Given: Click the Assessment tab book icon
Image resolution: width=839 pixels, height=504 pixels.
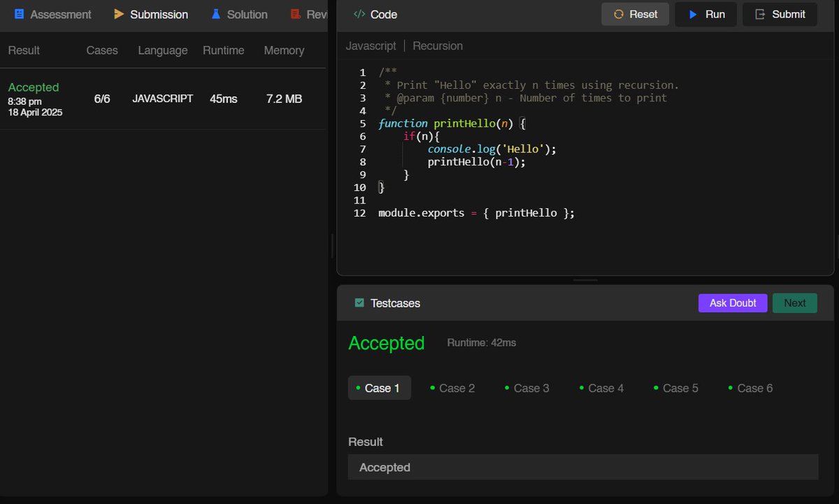Looking at the screenshot, I should pos(19,14).
